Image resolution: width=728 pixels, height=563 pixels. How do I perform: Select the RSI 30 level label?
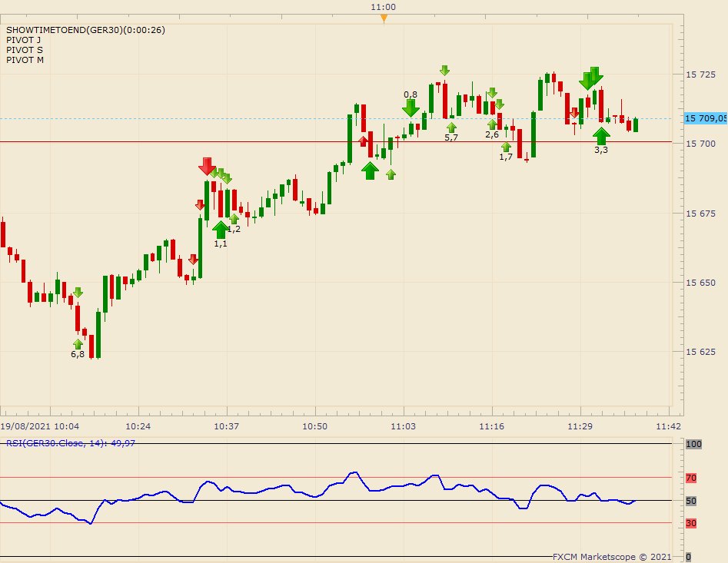691,523
